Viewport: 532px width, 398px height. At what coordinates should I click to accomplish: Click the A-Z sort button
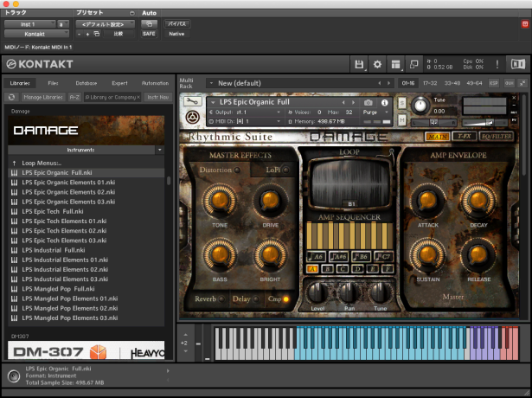pos(74,98)
